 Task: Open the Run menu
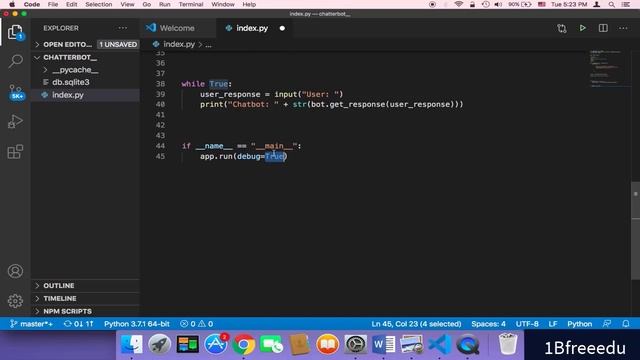click(164, 4)
